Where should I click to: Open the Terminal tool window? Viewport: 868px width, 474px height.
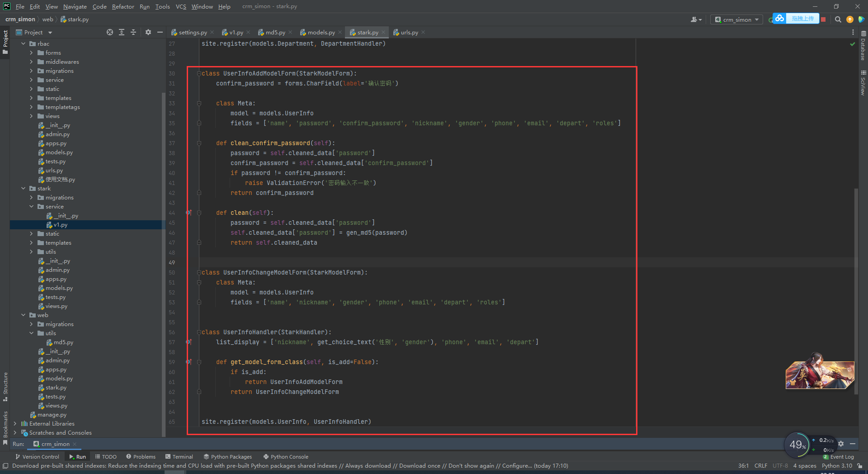click(x=179, y=457)
